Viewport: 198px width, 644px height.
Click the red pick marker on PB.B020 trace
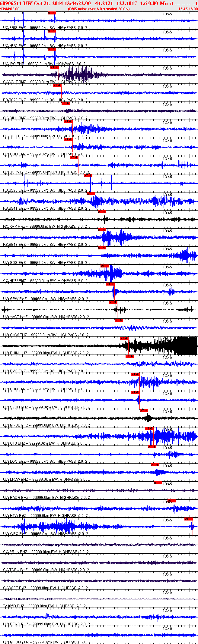pos(57,85)
